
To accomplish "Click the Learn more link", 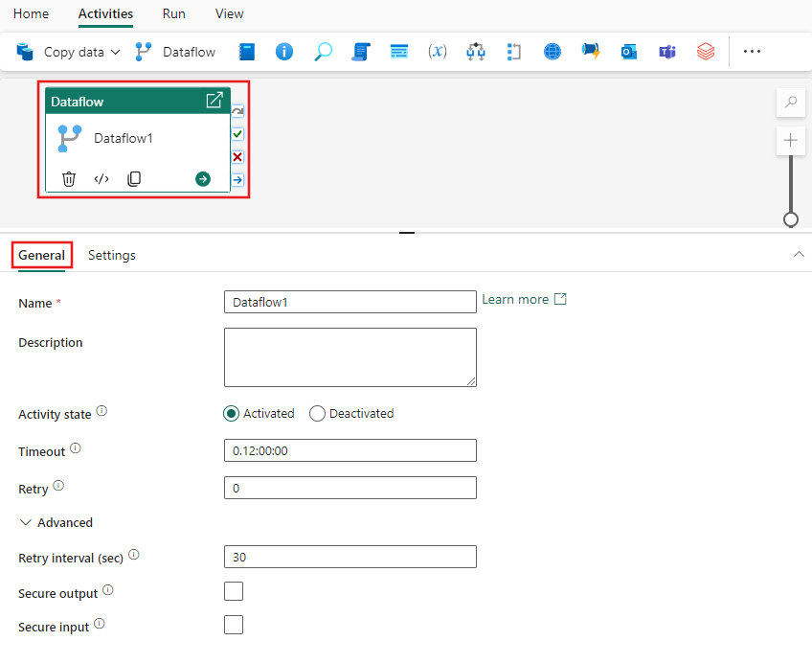I will 517,299.
